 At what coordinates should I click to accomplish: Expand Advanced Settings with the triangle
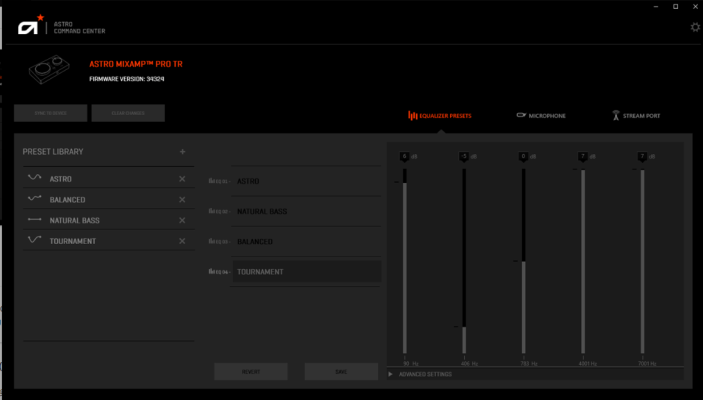click(x=391, y=374)
